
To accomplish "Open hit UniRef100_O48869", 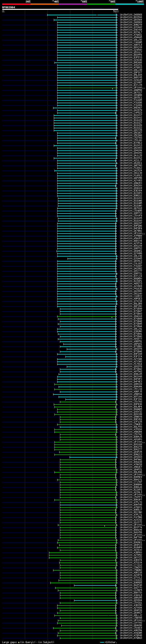I will 131,22.
